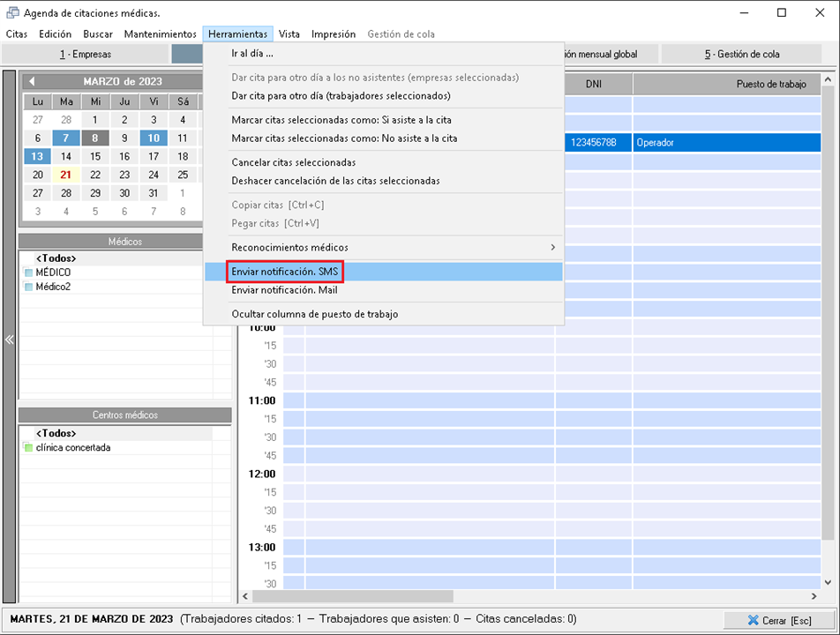
Task: Choose Enviar notificación. SMS menu entry
Action: point(284,272)
